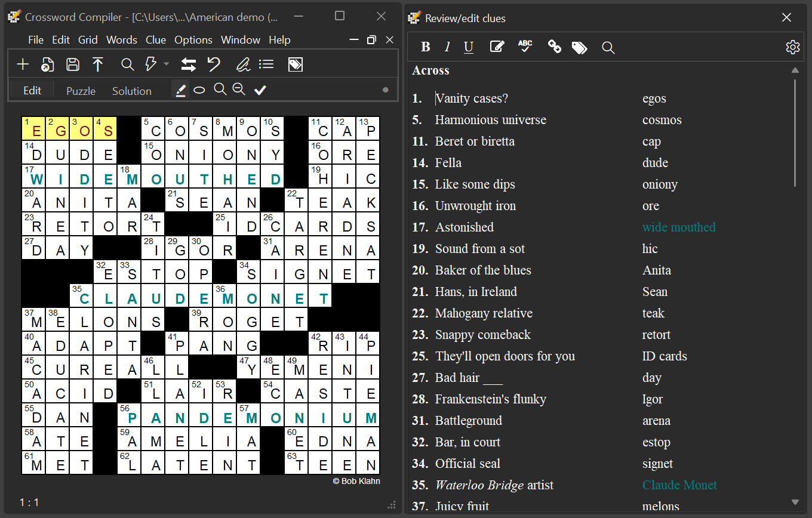This screenshot has height=518, width=812.
Task: Open the word list icon
Action: click(x=266, y=64)
